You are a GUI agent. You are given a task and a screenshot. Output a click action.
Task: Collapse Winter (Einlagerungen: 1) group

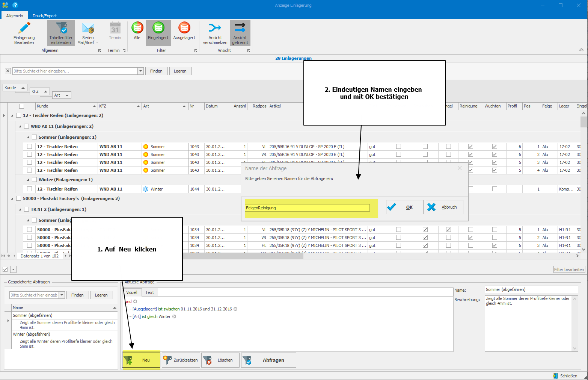[28, 180]
